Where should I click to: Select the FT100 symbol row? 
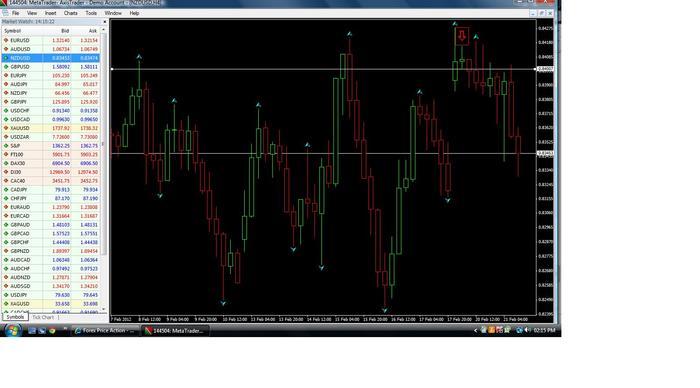click(51, 154)
